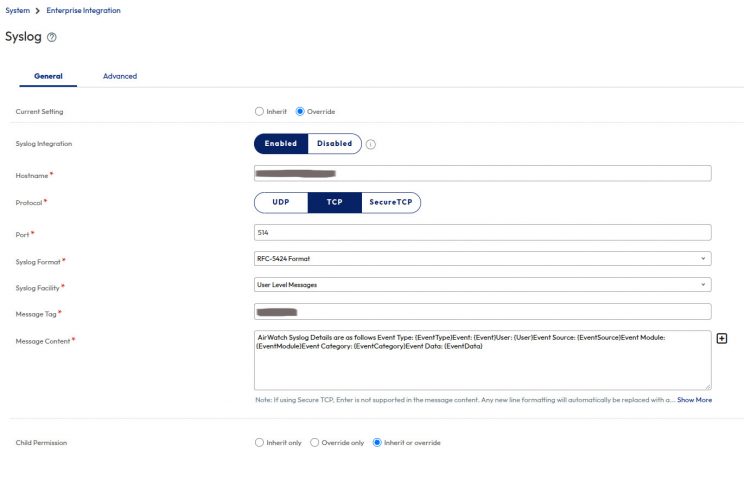This screenshot has width=744, height=495.
Task: Click the Protocol label
Action: [x=29, y=203]
